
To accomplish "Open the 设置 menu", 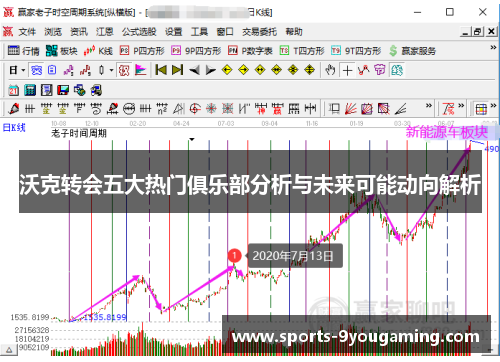I will pyautogui.click(x=173, y=32).
